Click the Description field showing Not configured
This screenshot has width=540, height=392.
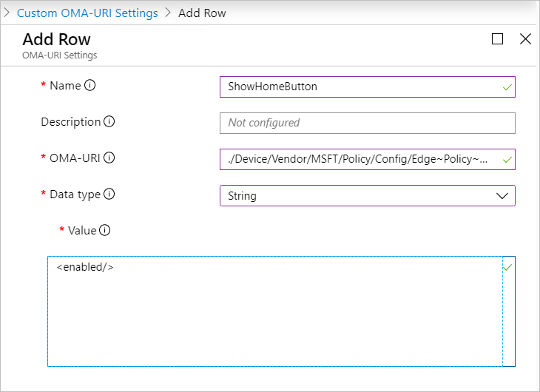tap(368, 123)
